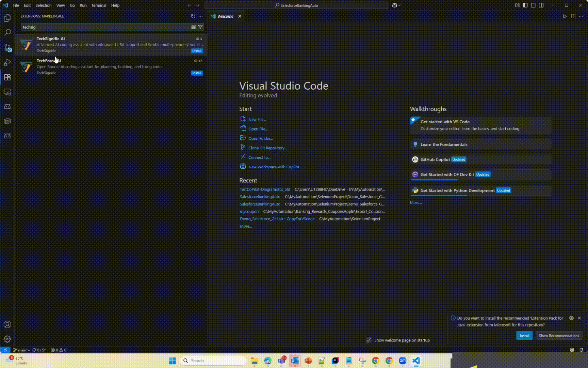Image resolution: width=588 pixels, height=368 pixels.
Task: Click the Extensions icon in activity bar
Action: [7, 77]
